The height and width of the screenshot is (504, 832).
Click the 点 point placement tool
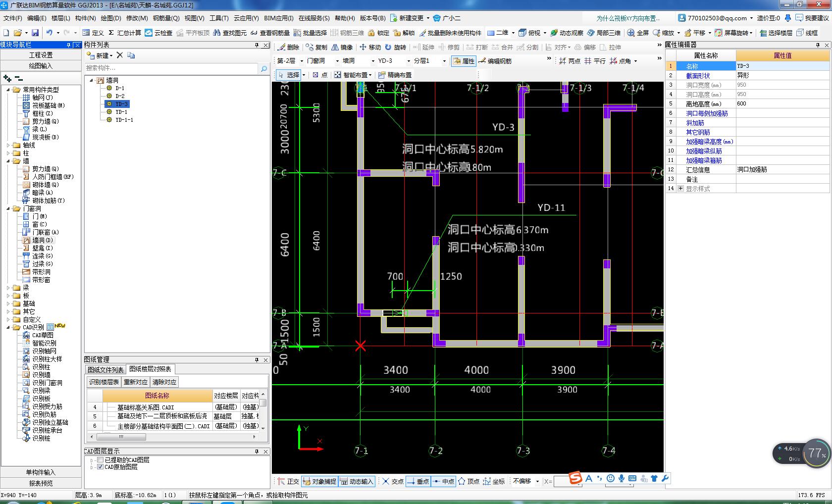[320, 75]
